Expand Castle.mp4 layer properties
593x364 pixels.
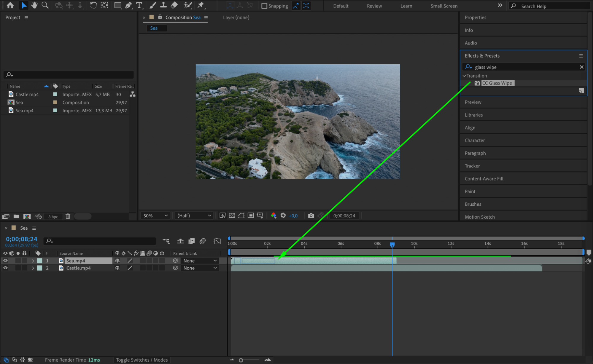pos(33,268)
